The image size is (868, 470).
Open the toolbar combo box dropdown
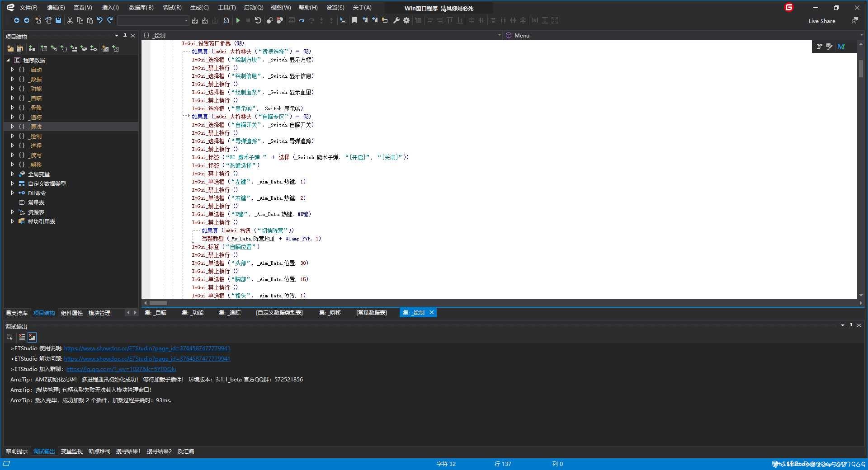tap(186, 20)
